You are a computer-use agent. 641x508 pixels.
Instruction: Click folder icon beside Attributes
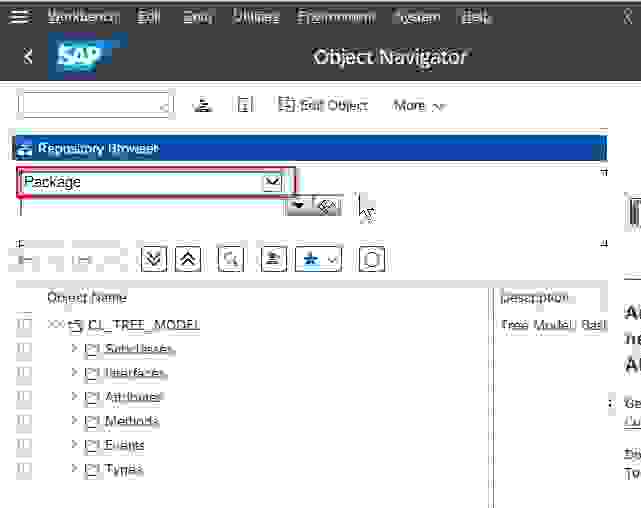[92, 398]
